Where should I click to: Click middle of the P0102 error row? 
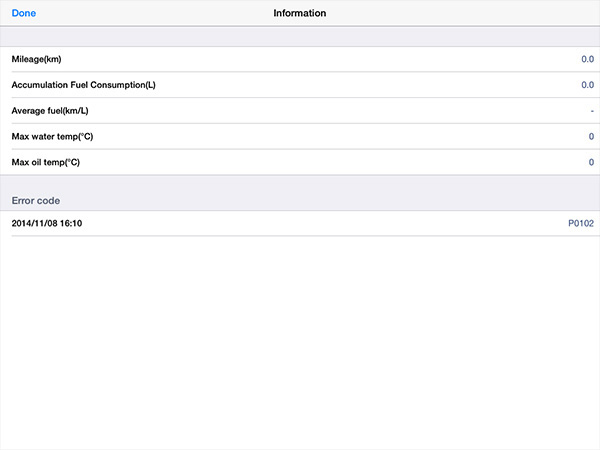point(300,223)
